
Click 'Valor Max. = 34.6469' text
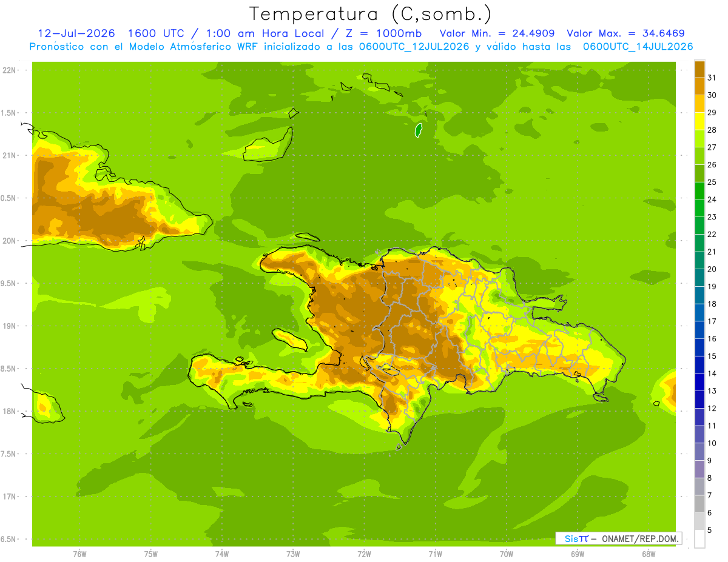(626, 33)
